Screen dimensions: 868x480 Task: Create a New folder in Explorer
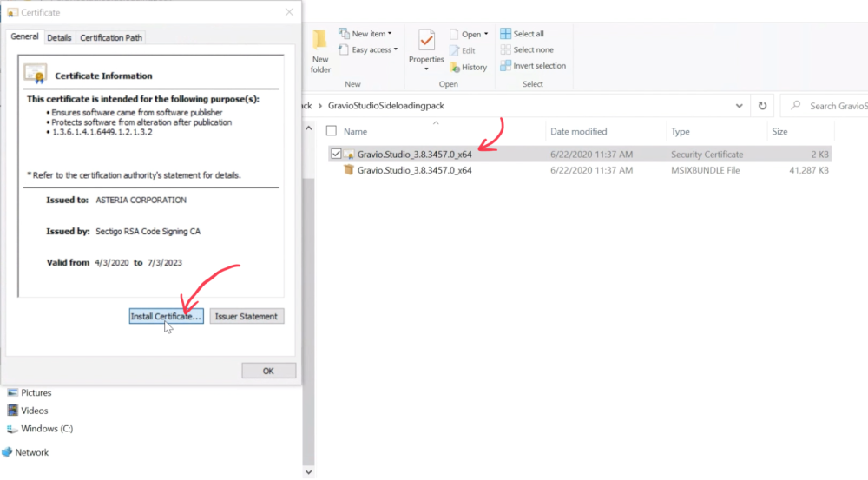(x=320, y=51)
